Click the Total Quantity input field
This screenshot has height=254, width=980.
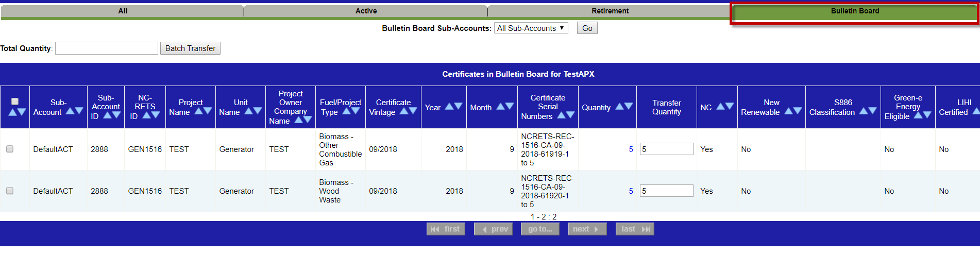(107, 48)
